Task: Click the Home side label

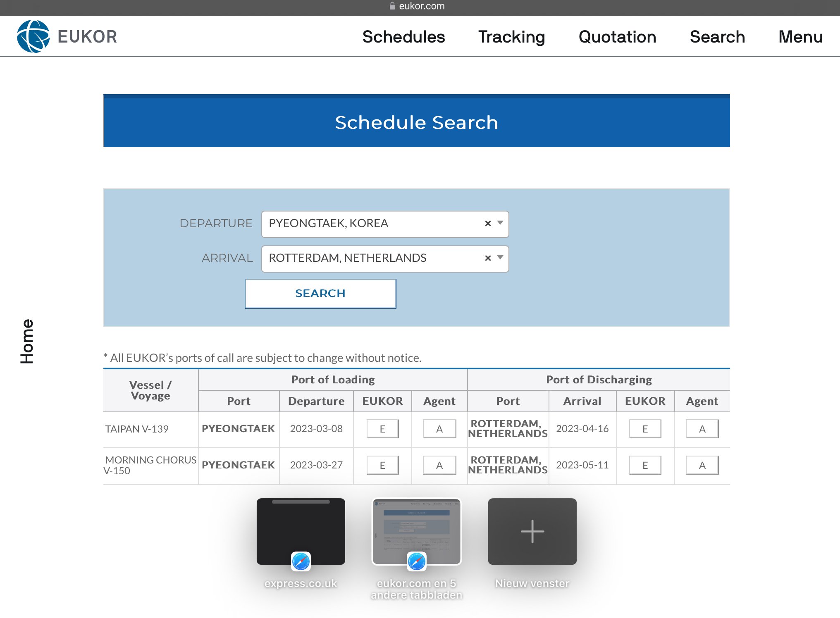Action: (27, 341)
